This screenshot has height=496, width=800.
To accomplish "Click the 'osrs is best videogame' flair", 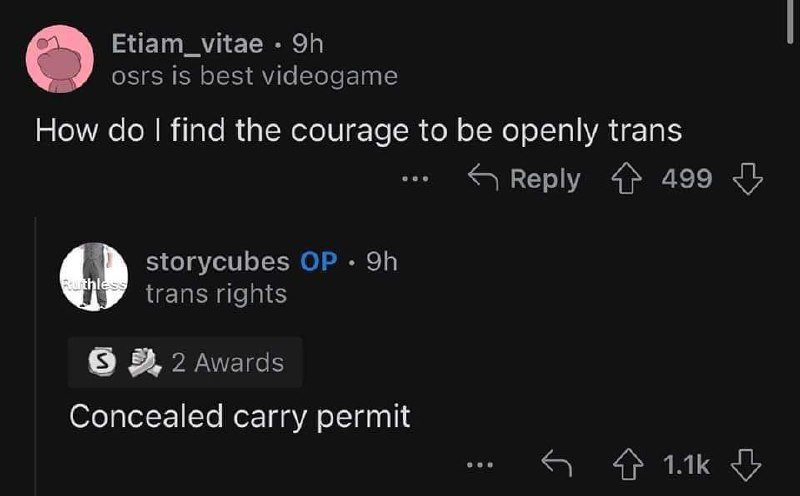I will pos(255,77).
